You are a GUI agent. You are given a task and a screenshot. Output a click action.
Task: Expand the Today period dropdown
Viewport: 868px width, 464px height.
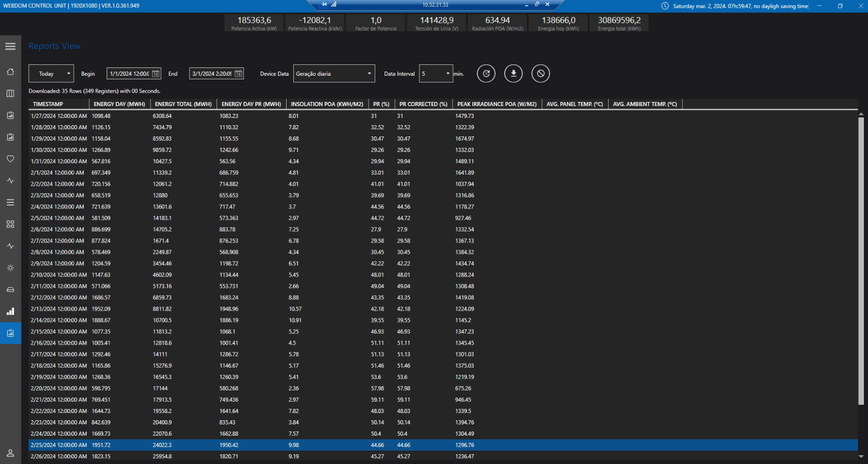pyautogui.click(x=51, y=74)
